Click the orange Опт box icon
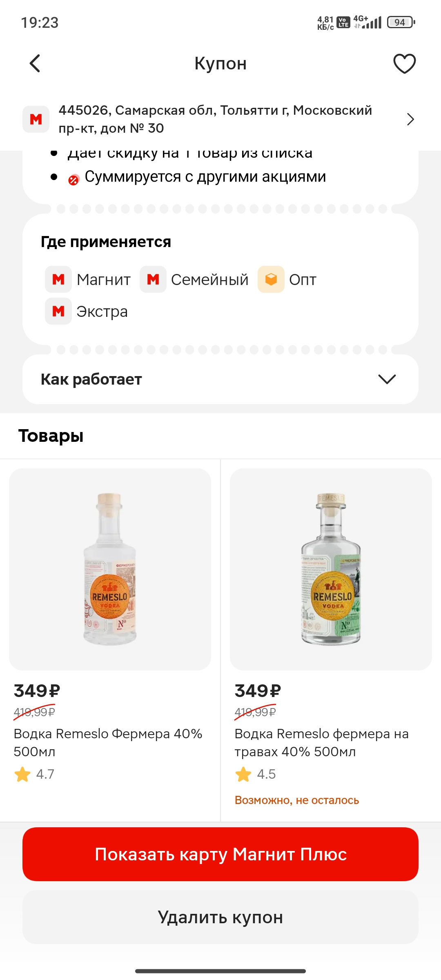 click(271, 279)
